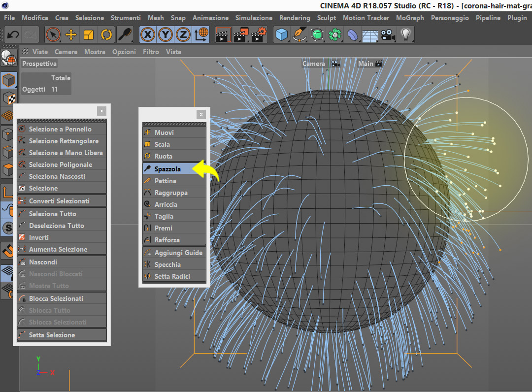
Task: Toggle the world coordinate system button
Action: pyautogui.click(x=201, y=34)
